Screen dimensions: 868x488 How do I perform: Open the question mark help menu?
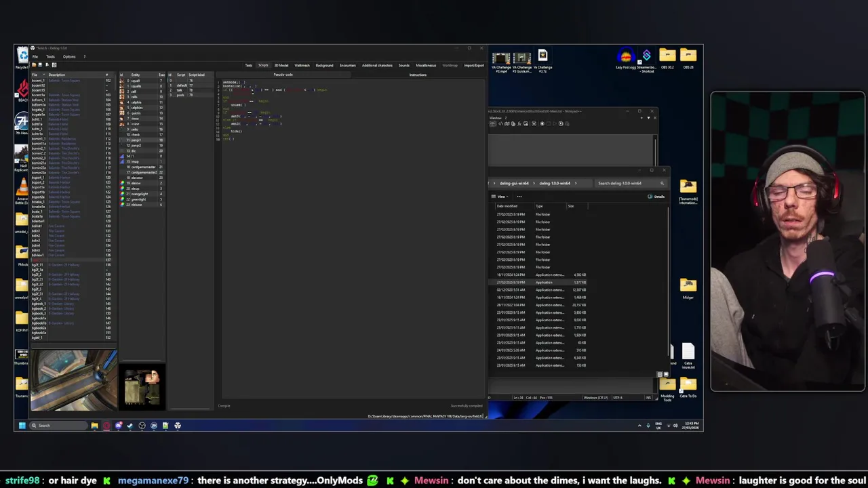tap(85, 57)
